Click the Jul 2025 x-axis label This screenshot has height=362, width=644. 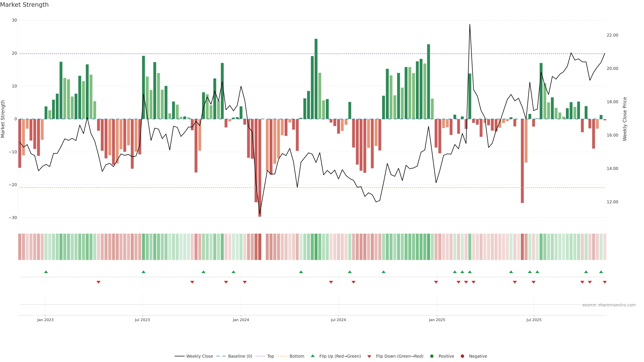534,320
